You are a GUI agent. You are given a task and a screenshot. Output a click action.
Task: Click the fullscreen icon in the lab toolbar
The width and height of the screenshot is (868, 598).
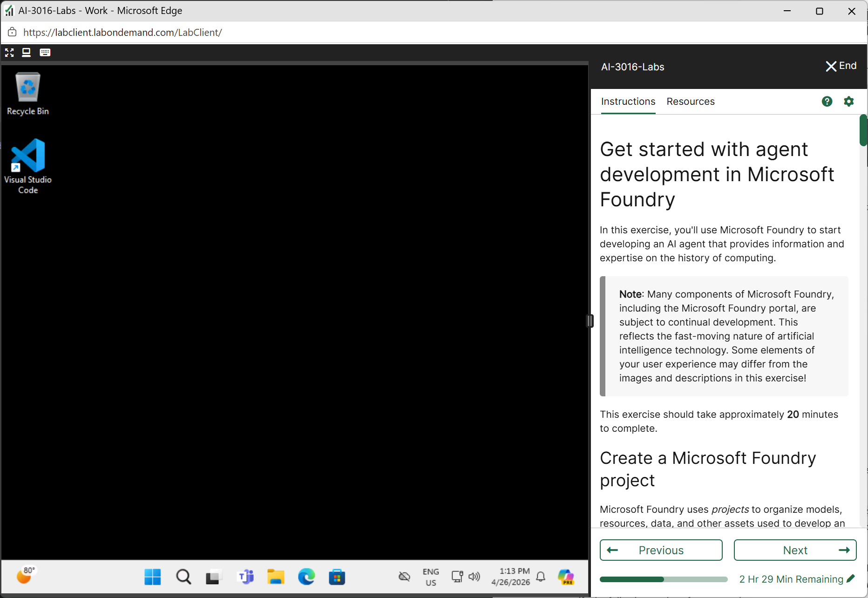[x=9, y=52]
